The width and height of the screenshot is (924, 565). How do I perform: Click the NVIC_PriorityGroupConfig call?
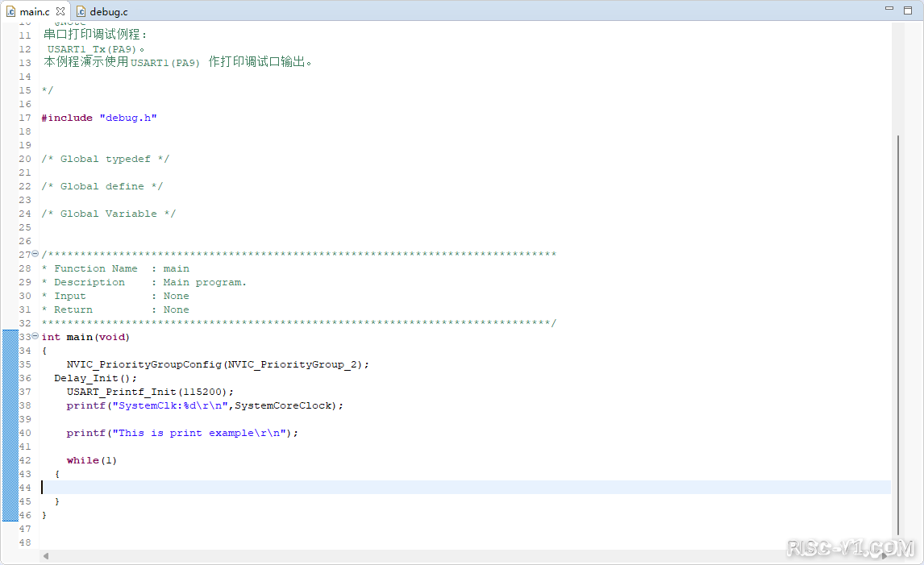218,364
